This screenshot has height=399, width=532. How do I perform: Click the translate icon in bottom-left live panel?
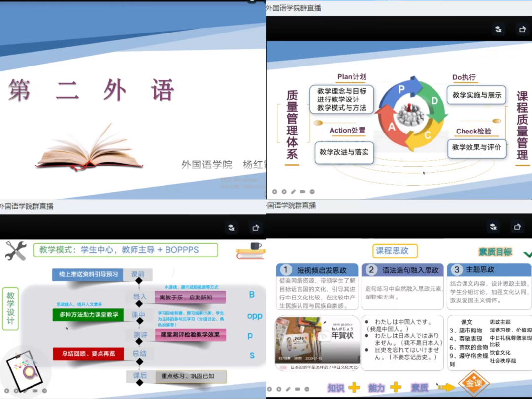[232, 227]
